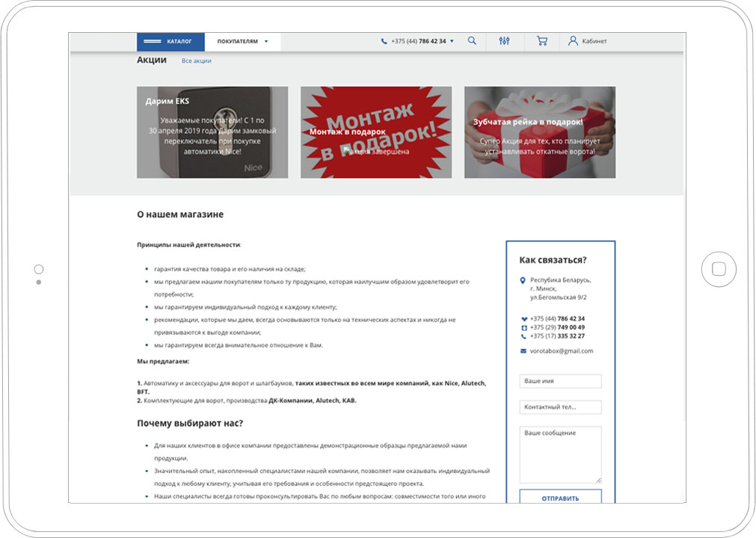Click the phone handset icon in the header

click(x=384, y=41)
